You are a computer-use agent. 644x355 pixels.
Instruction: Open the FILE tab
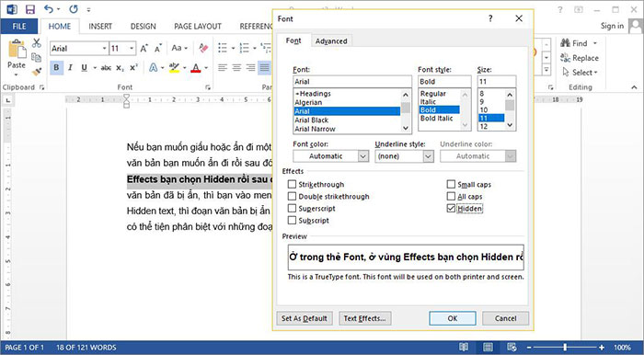(19, 27)
